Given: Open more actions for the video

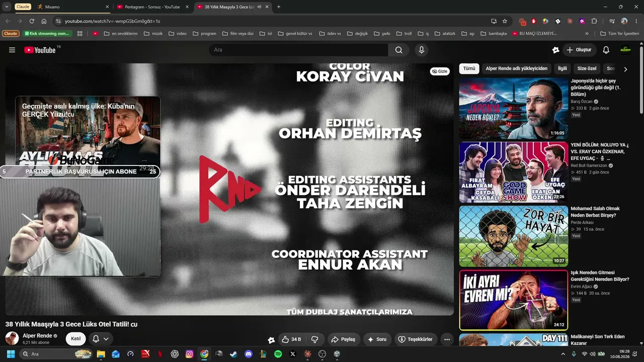Looking at the screenshot, I should (447, 339).
